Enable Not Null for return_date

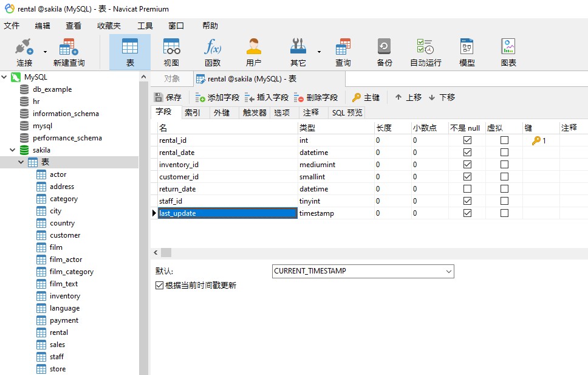click(467, 189)
